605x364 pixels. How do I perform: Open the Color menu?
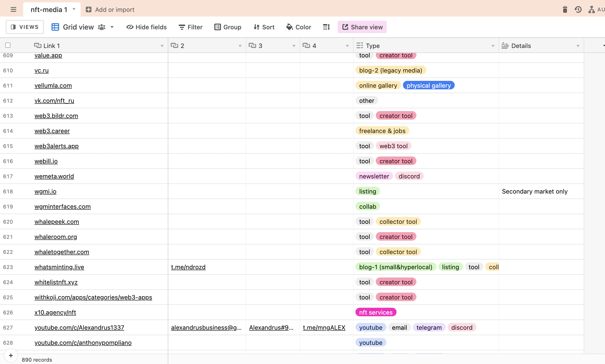point(298,27)
